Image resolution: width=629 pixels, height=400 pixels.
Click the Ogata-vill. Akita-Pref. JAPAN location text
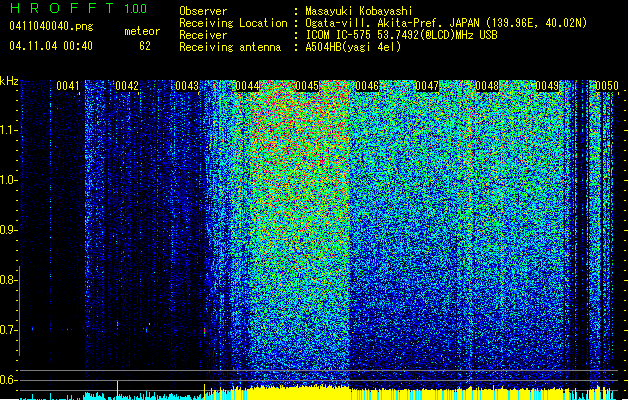[446, 23]
